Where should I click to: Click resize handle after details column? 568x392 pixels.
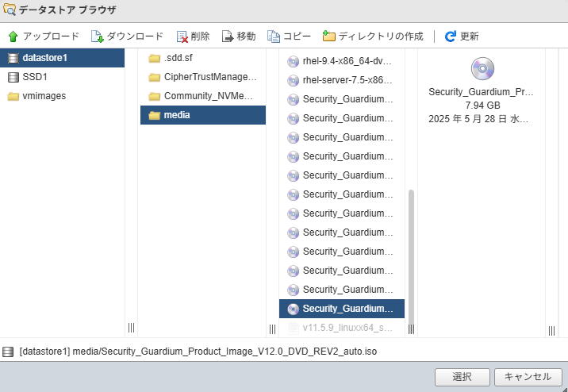coord(551,330)
